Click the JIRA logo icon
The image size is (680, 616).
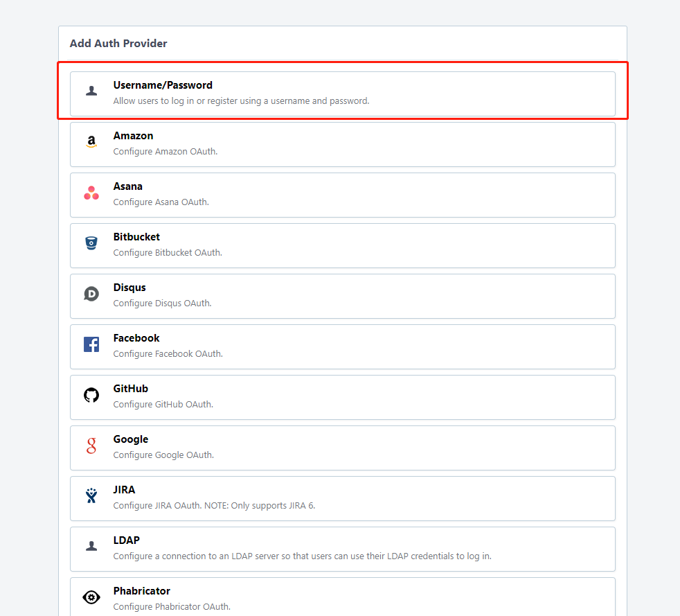[x=91, y=496]
